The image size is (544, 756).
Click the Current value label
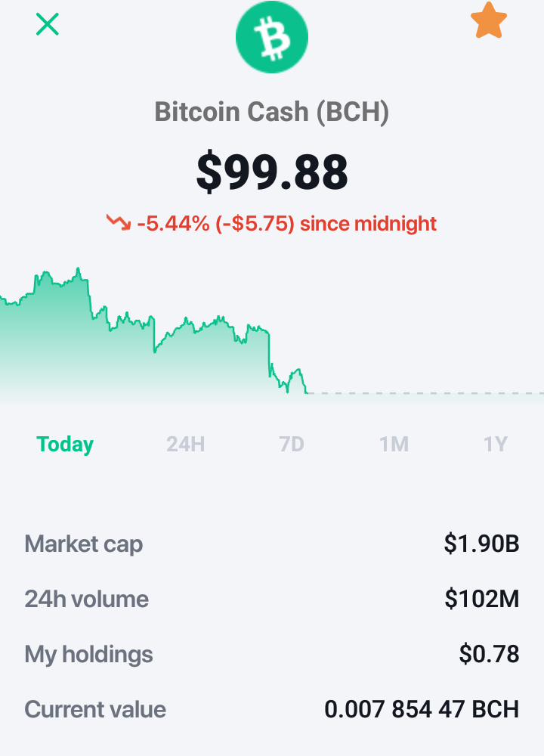(95, 709)
